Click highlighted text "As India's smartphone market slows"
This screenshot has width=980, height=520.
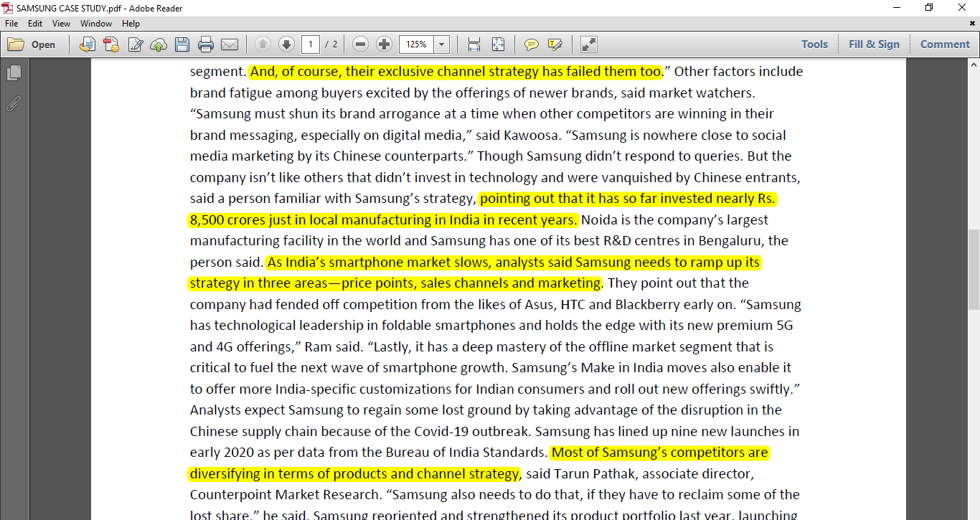pyautogui.click(x=378, y=262)
